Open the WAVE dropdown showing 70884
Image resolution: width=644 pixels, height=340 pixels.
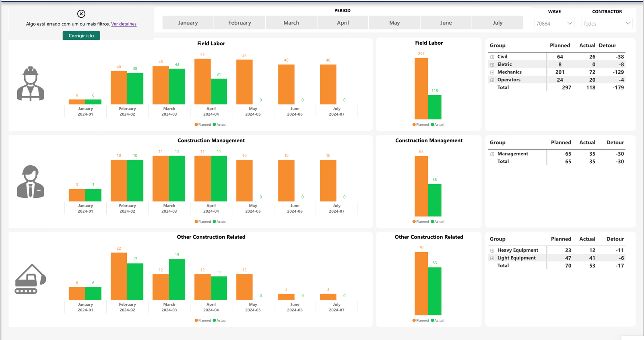pyautogui.click(x=554, y=23)
